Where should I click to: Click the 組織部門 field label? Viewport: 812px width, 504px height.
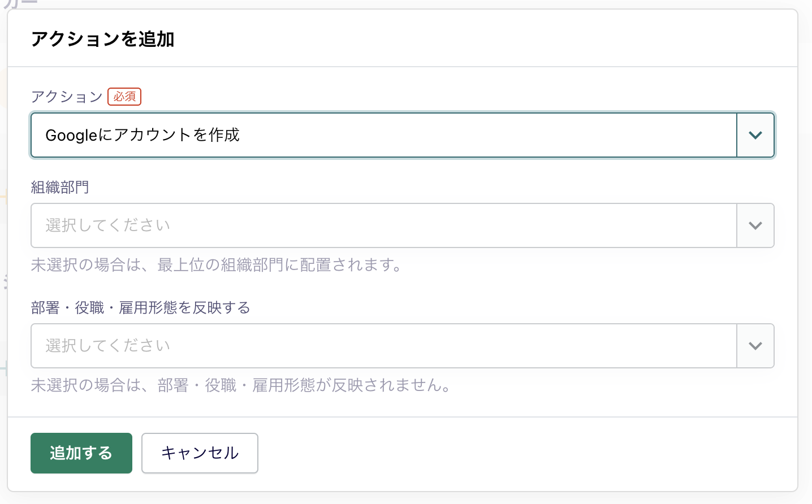pyautogui.click(x=60, y=187)
